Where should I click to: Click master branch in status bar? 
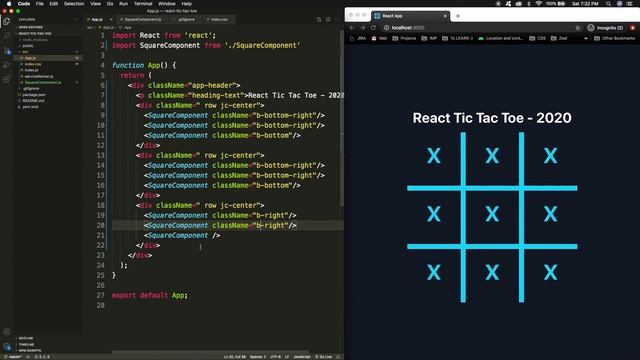click(13, 357)
